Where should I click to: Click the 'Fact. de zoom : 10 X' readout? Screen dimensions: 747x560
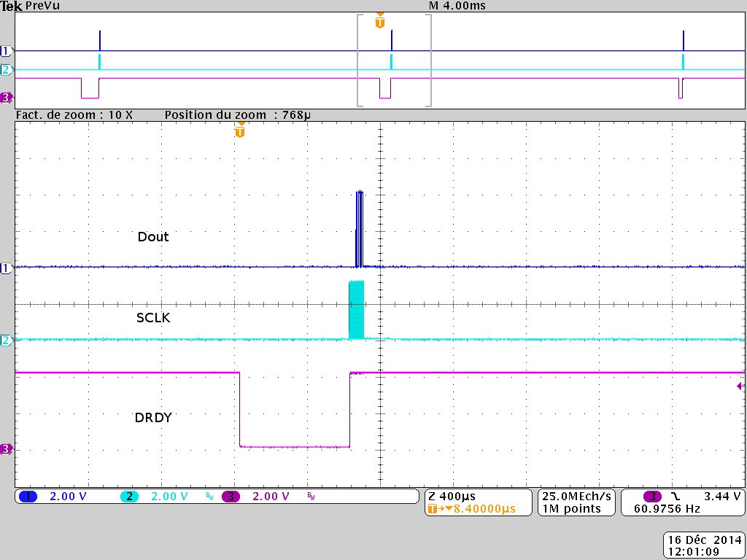74,115
